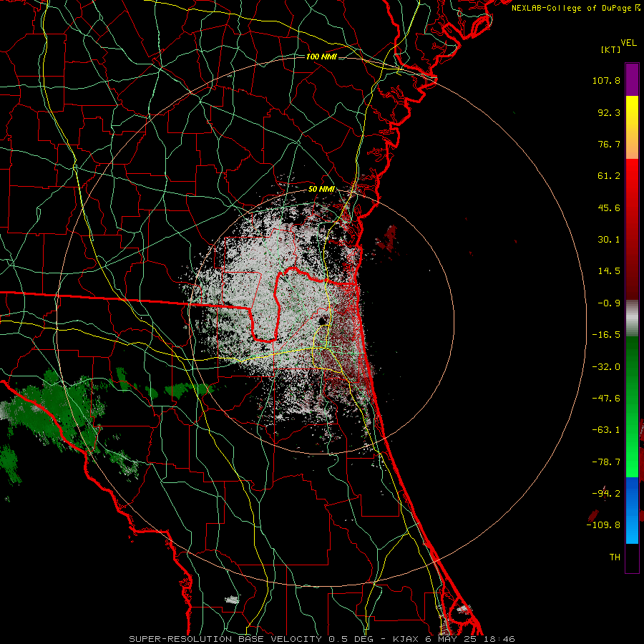Click the 100 NMI range ring label
The image size is (644, 644).
(x=321, y=57)
